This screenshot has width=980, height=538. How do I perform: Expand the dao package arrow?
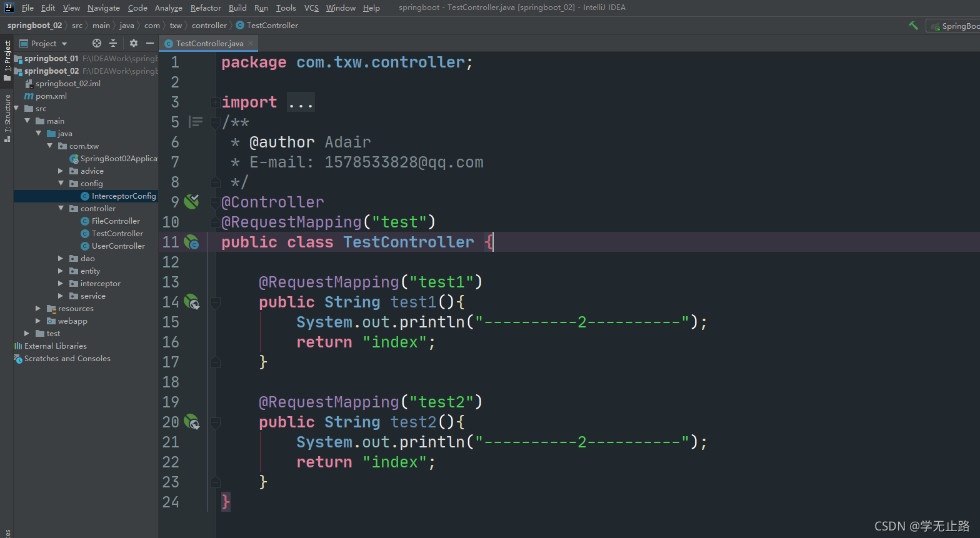click(x=61, y=258)
